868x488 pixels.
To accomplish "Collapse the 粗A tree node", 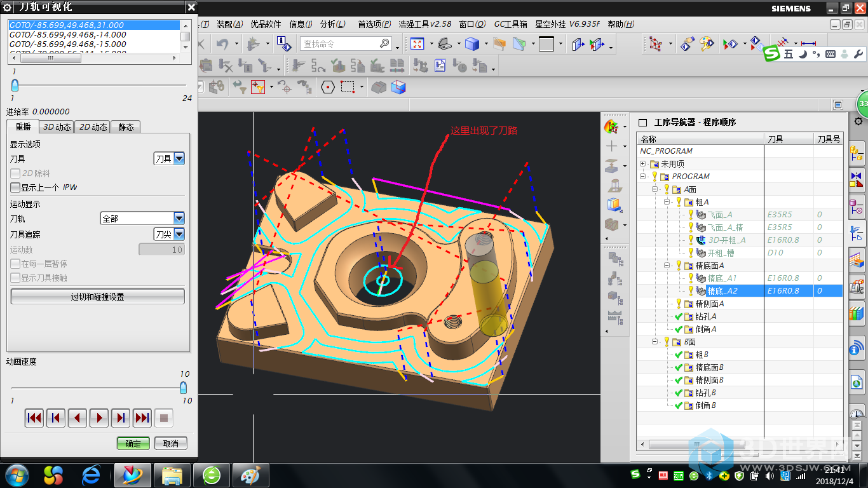I will 667,202.
